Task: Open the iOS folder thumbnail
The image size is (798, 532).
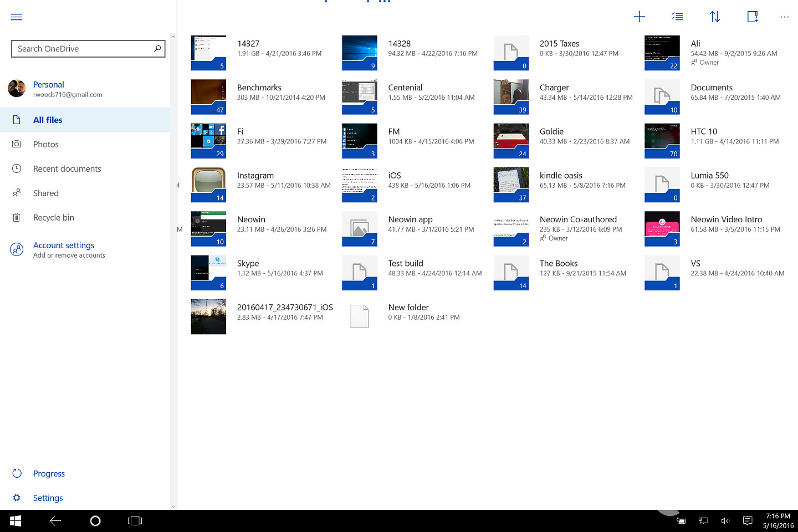Action: 360,185
